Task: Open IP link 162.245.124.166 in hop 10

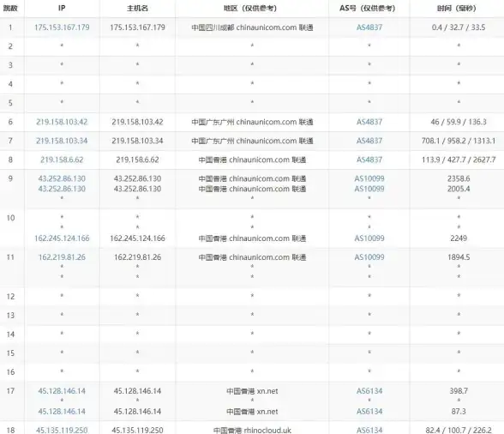Action: 62,238
